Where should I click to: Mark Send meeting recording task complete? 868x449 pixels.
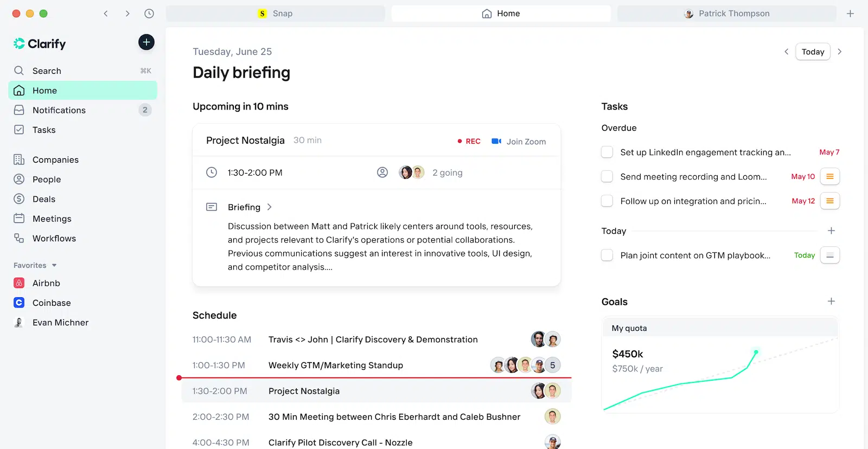click(x=607, y=177)
